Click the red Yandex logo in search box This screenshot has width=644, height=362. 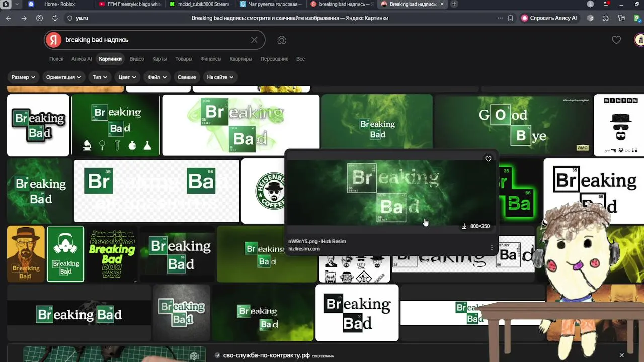click(x=54, y=40)
